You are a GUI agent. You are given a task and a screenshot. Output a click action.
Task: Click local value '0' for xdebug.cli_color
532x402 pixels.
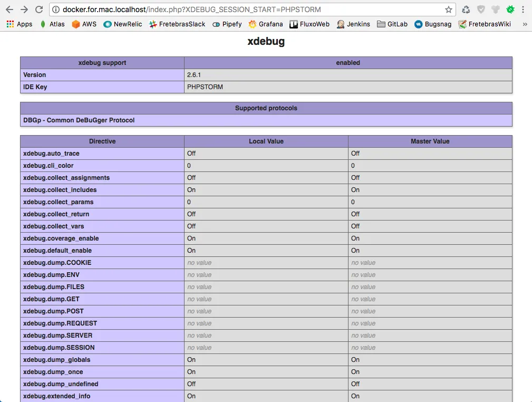click(x=189, y=166)
